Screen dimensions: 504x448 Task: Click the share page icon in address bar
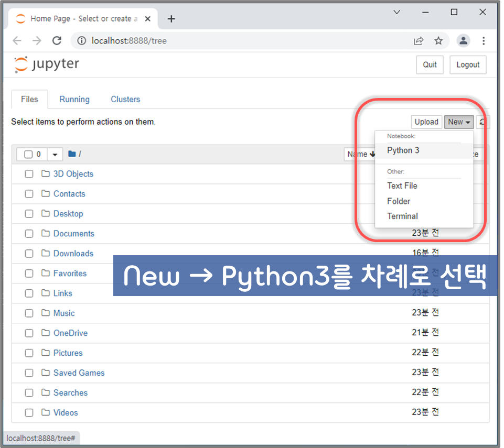419,41
